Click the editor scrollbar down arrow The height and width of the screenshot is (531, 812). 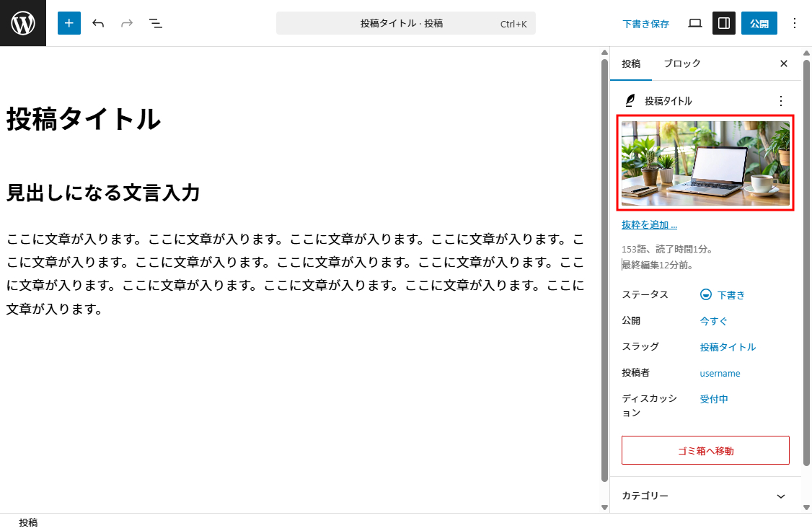click(604, 508)
